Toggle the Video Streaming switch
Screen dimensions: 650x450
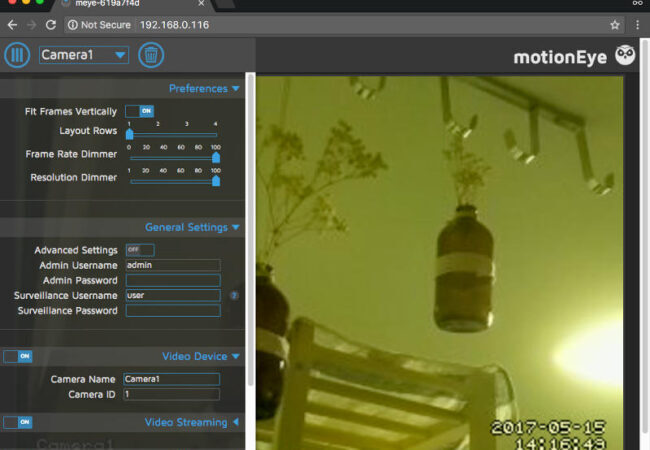(17, 422)
